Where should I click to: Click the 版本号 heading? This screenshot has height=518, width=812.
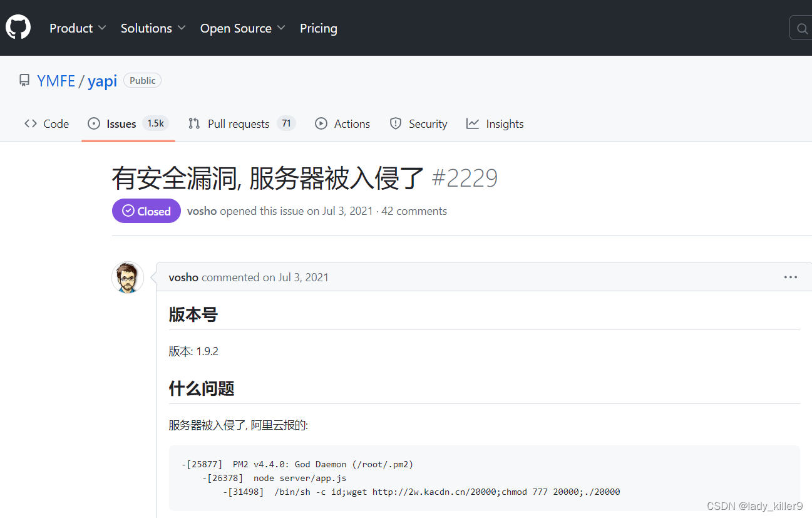pyautogui.click(x=193, y=314)
